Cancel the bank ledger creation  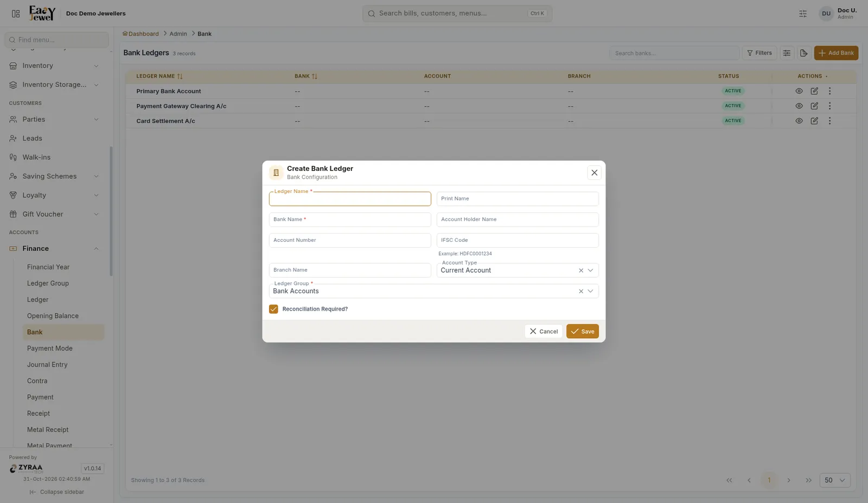544,331
